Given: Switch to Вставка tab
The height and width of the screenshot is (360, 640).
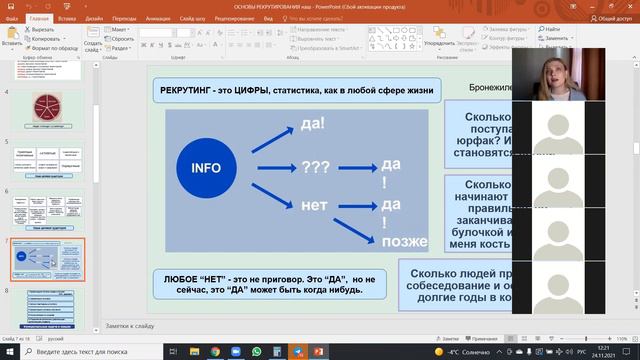Looking at the screenshot, I should (67, 18).
